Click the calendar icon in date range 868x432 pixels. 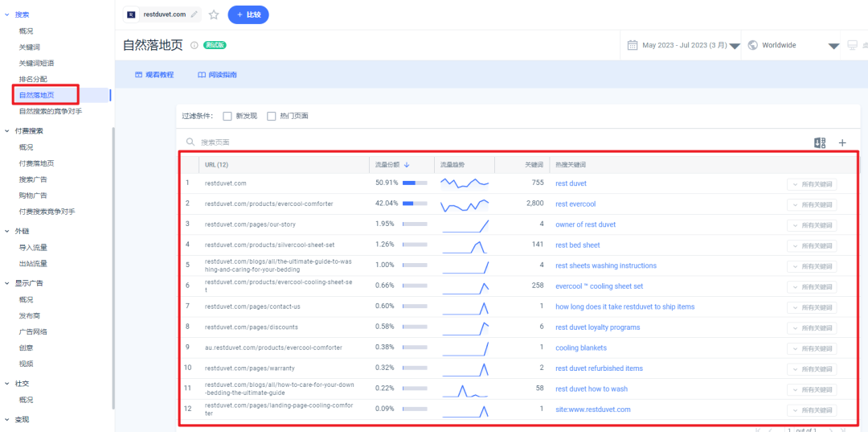coord(633,45)
